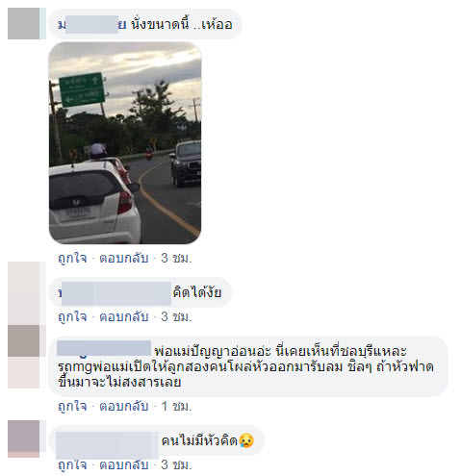
Task: Open timestamp of the photo comment
Action: tap(176, 258)
